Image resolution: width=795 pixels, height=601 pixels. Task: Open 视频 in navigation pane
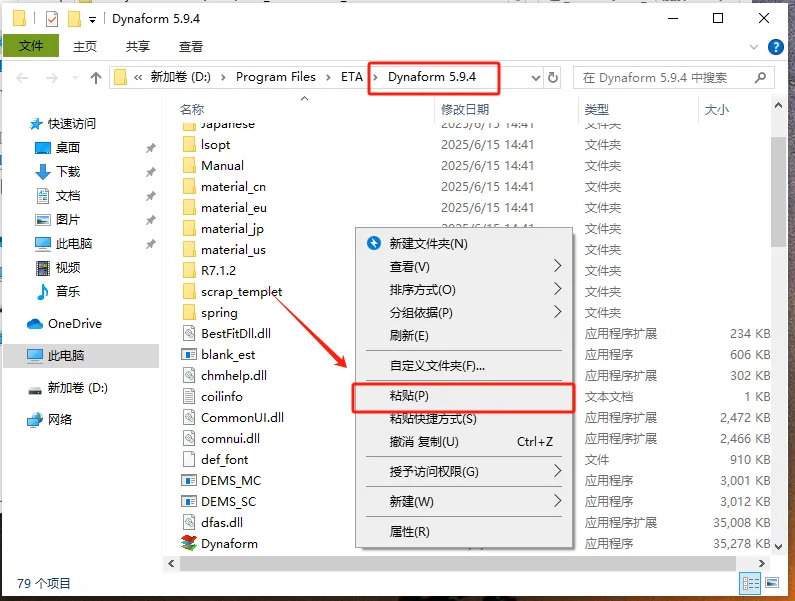[67, 267]
